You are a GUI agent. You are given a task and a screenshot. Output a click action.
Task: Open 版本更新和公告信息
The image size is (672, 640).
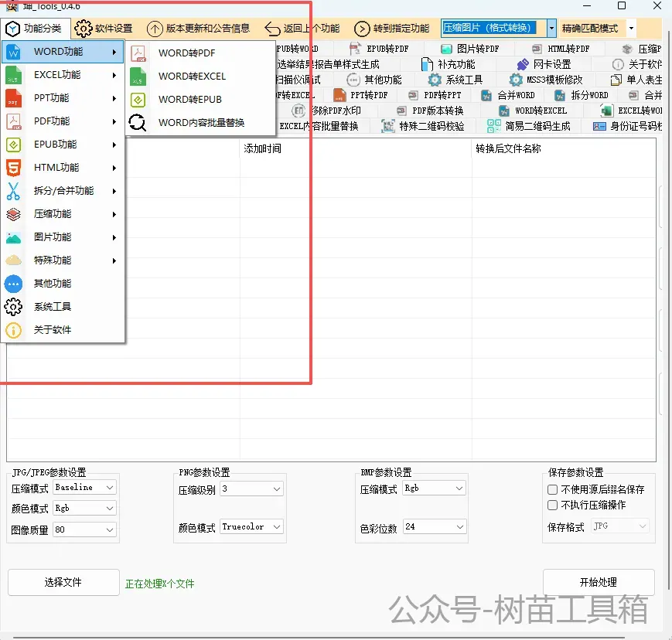pyautogui.click(x=198, y=29)
